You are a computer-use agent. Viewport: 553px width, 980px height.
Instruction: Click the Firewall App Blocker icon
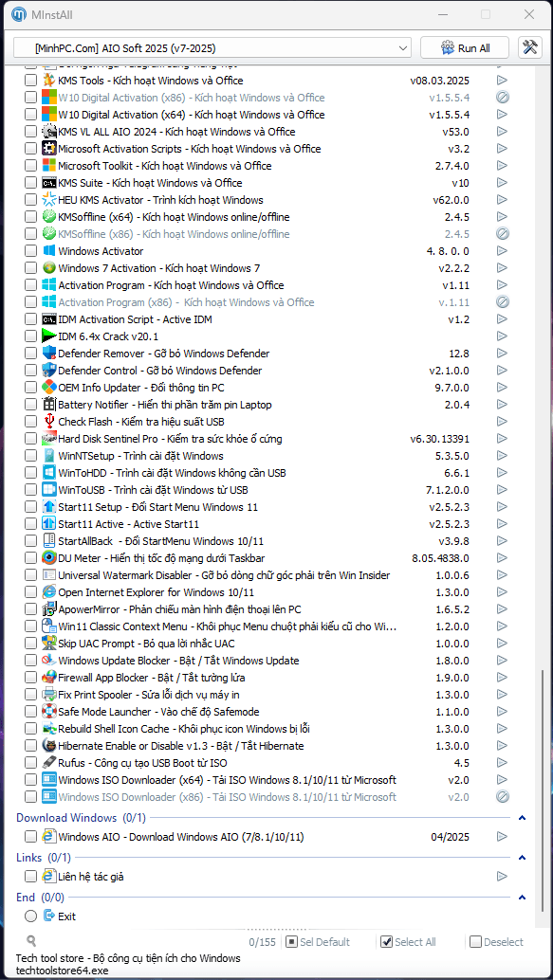pos(48,678)
